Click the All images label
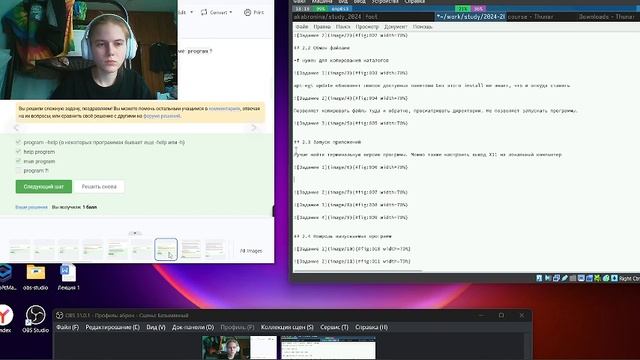The image size is (640, 360). click(x=251, y=251)
